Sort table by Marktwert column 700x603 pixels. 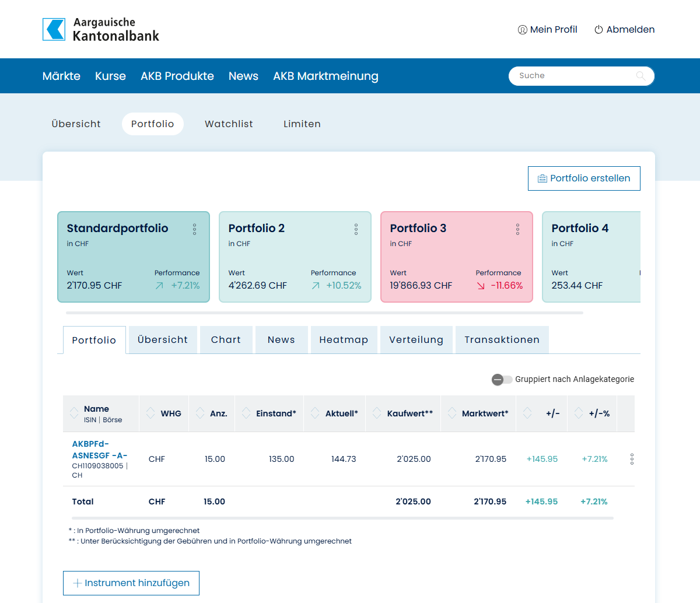click(x=478, y=413)
